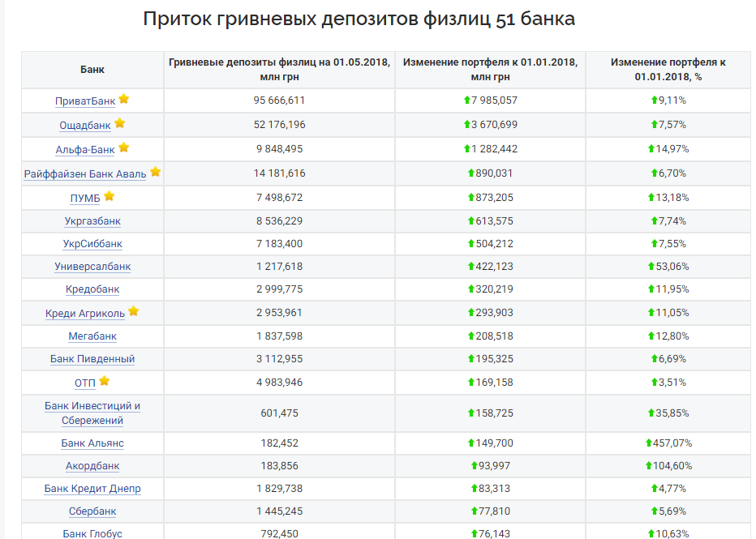This screenshot has height=539, width=756.
Task: Click the star icon next to Альфа-Банк
Action: pyautogui.click(x=124, y=148)
